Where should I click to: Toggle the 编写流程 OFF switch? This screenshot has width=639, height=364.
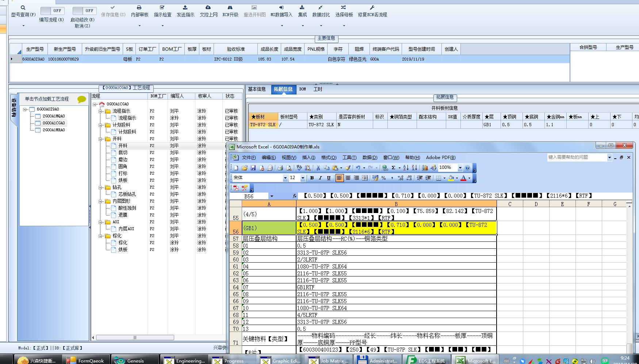pyautogui.click(x=52, y=11)
